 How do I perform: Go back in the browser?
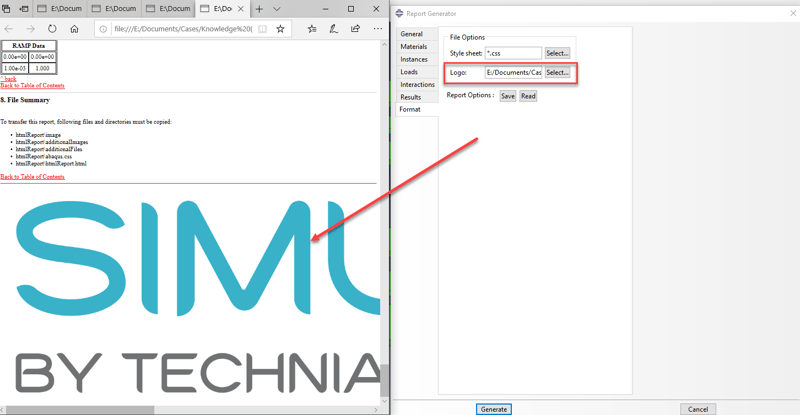pyautogui.click(x=9, y=29)
